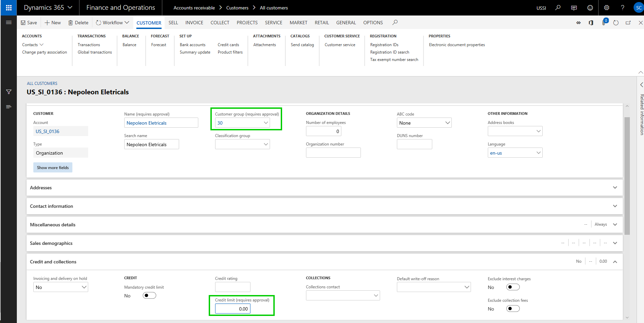The width and height of the screenshot is (644, 323).
Task: Open the app launcher waffle icon
Action: 9,8
